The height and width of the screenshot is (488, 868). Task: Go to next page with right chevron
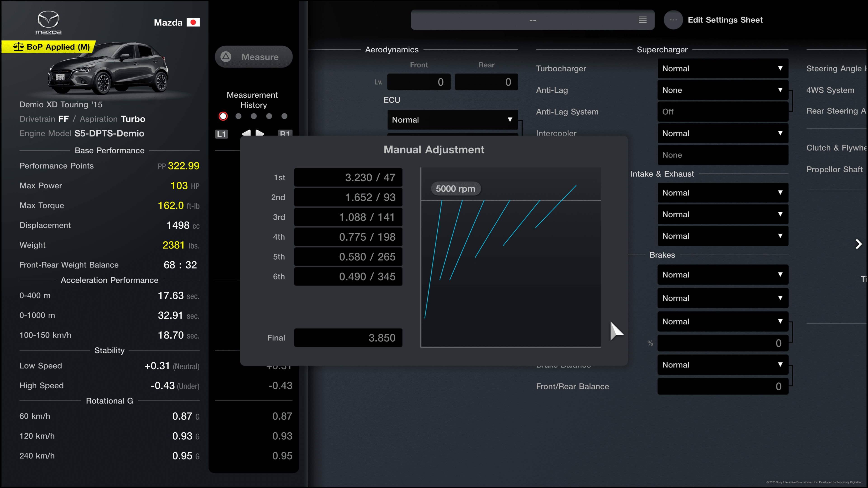[x=859, y=244]
